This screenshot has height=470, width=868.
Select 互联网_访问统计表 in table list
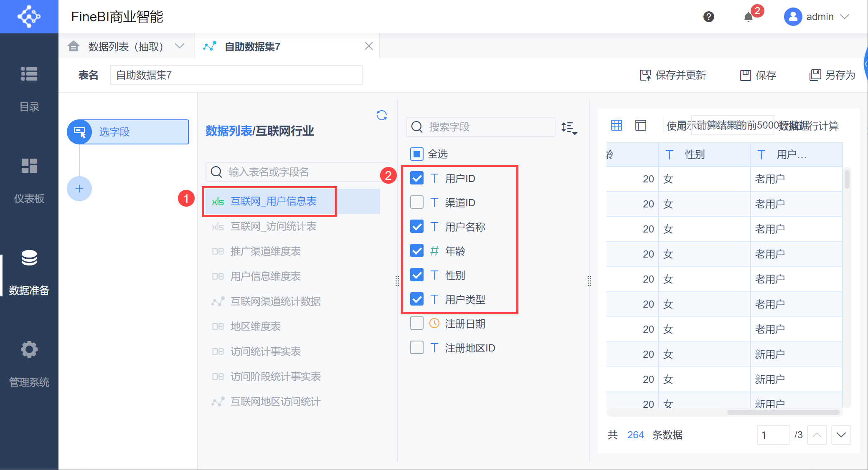coord(273,226)
